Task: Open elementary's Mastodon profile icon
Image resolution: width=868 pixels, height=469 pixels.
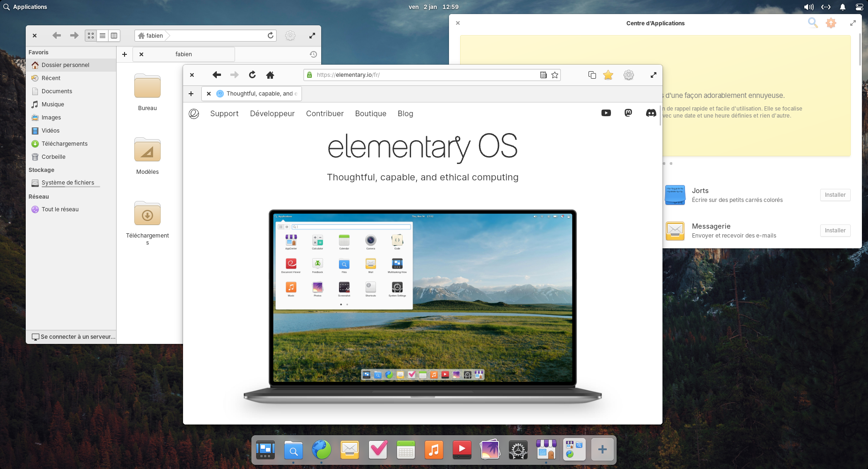Action: click(x=628, y=113)
